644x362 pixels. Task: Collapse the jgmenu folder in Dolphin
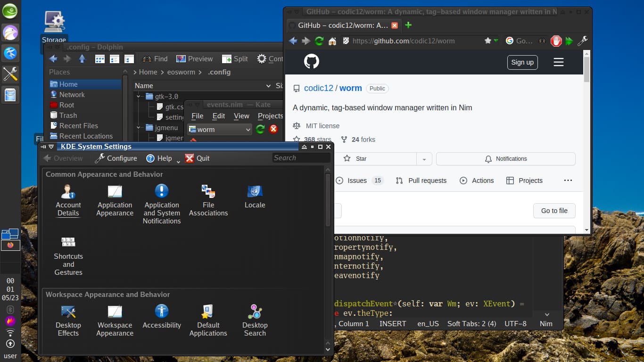click(x=139, y=128)
